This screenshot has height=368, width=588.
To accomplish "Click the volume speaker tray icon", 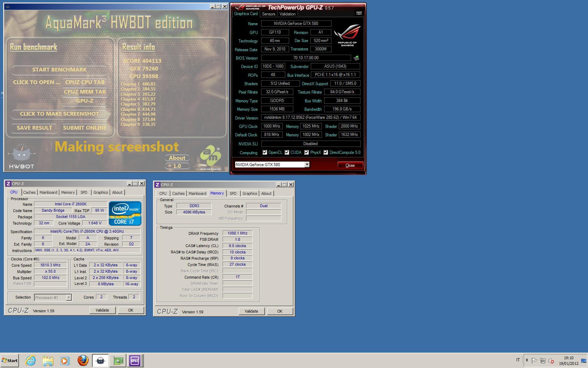I will coord(551,360).
